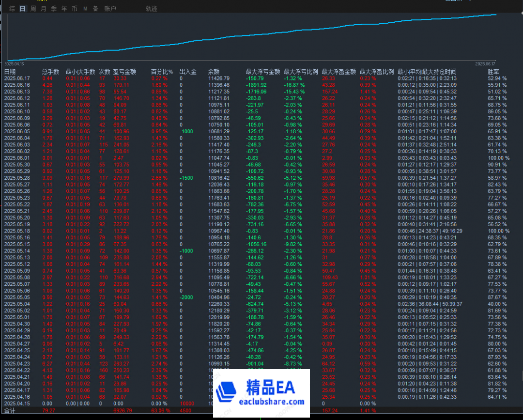Click the M tab
This screenshot has height=420, width=523.
[x=85, y=9]
